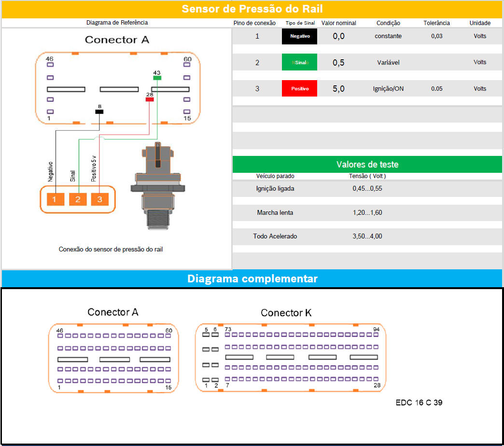Screen dimensions: 504x446
Task: Click the green Sinal signal swatch
Action: click(x=299, y=62)
